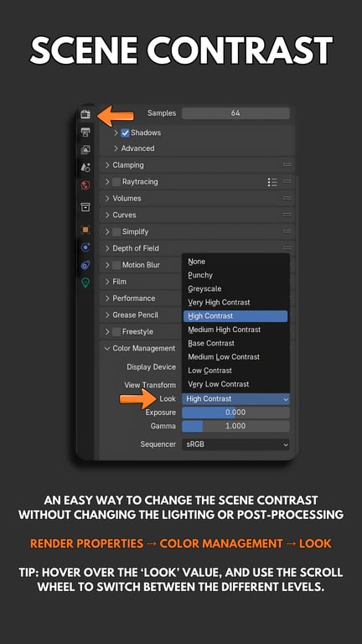The image size is (362, 644).
Task: Expand the Curves panel
Action: [x=107, y=215]
